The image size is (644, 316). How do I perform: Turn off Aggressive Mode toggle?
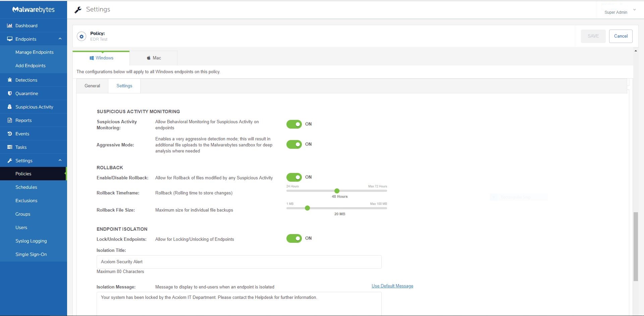[x=294, y=144]
